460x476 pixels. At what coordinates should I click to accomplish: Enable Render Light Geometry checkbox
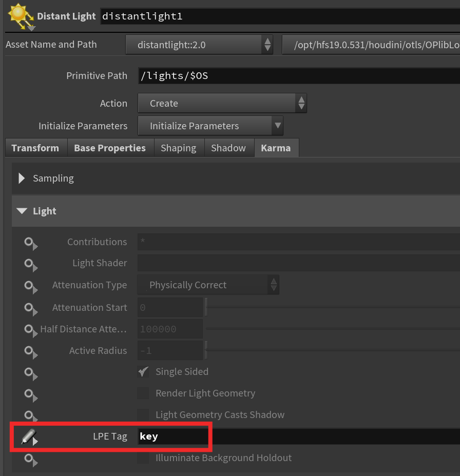click(143, 393)
